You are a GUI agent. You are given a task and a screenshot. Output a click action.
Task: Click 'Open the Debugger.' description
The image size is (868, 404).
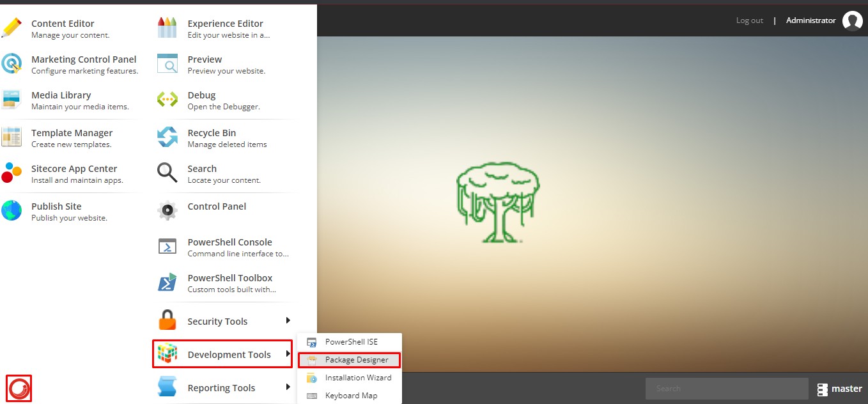pyautogui.click(x=224, y=107)
